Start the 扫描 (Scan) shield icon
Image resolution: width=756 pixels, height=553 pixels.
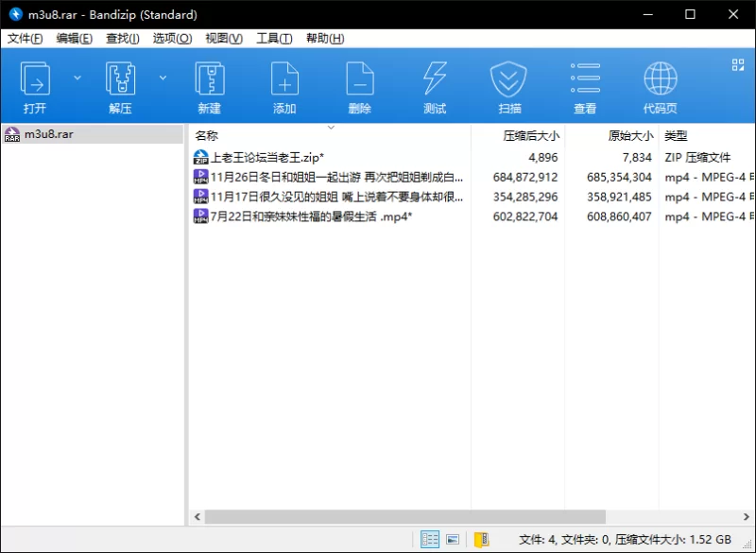coord(508,78)
